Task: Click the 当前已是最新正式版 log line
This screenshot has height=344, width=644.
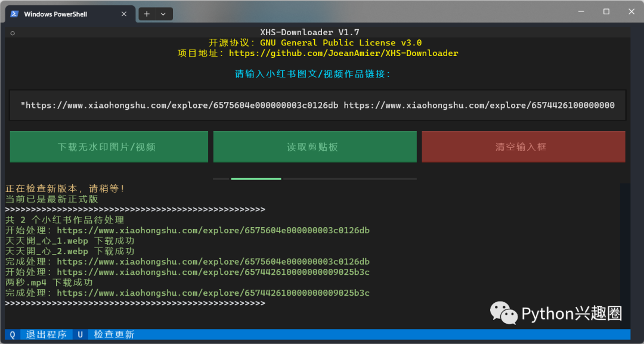Action: tap(52, 199)
